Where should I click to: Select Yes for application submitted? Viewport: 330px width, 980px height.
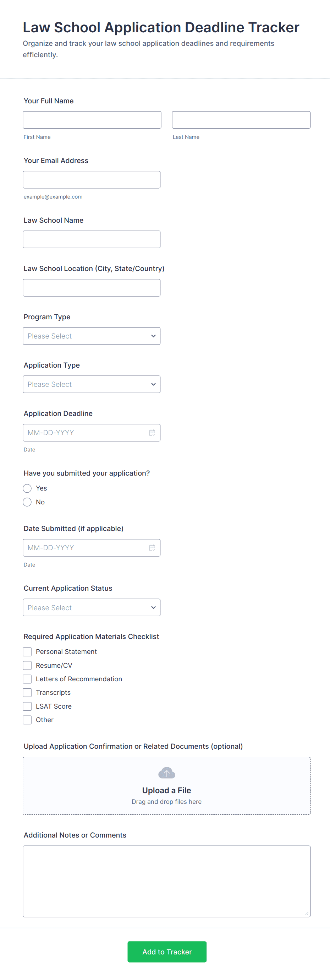[x=27, y=488]
